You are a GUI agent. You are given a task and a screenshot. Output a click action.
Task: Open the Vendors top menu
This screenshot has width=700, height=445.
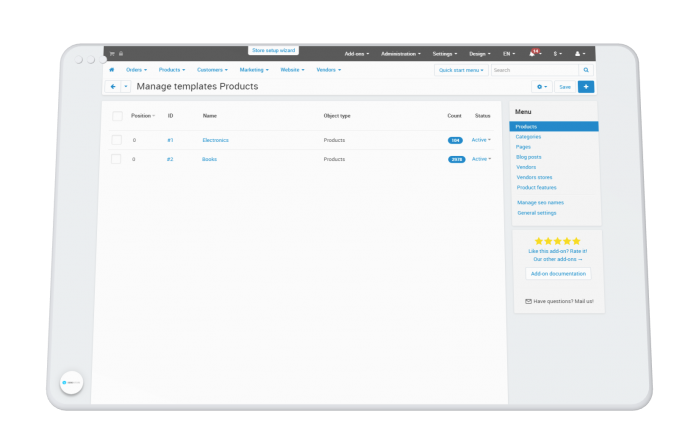click(x=329, y=70)
